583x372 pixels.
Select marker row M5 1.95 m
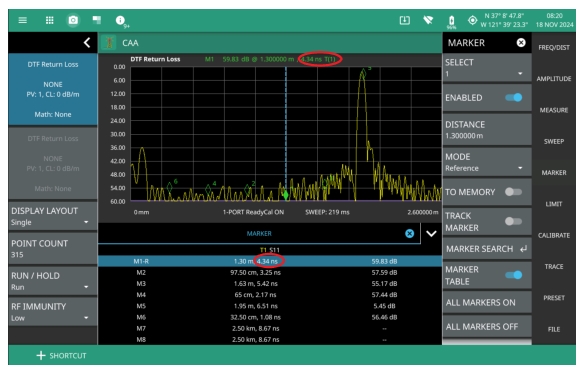tap(270, 306)
